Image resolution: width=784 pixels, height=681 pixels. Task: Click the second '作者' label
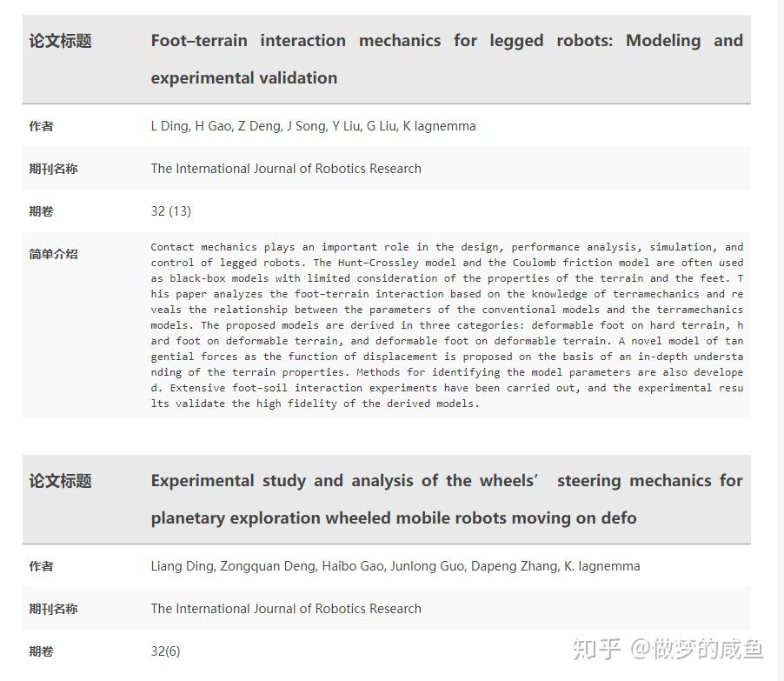[x=41, y=566]
